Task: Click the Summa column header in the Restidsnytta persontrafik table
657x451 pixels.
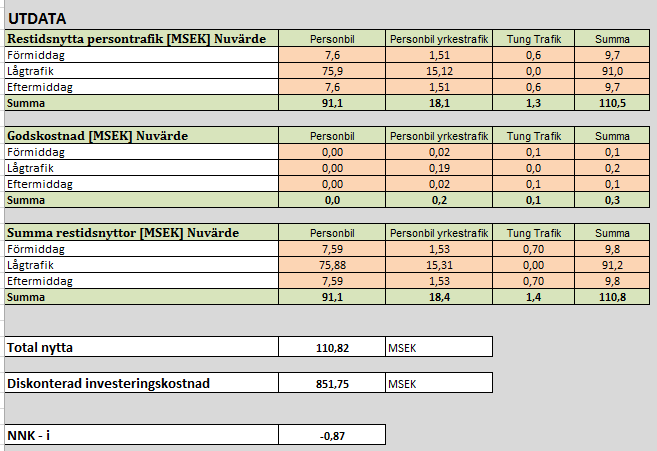Action: click(612, 39)
